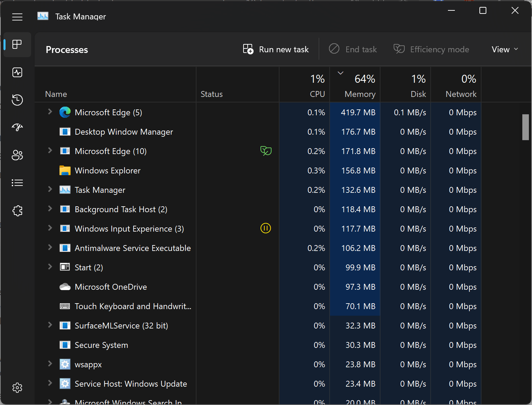This screenshot has width=532, height=405.
Task: Open Task Manager settings gear
Action: coord(17,388)
